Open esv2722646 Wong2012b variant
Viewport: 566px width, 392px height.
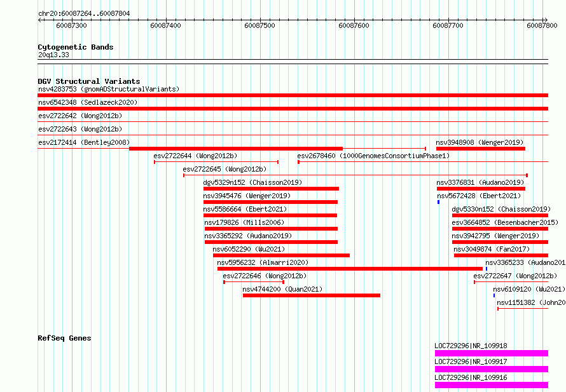tap(265, 276)
